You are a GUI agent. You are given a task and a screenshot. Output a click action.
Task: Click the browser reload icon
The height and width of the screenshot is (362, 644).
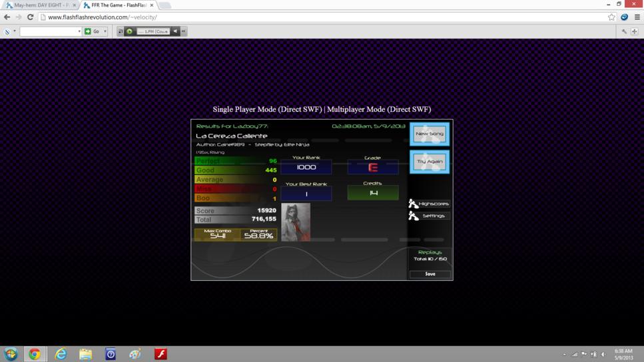(30, 17)
